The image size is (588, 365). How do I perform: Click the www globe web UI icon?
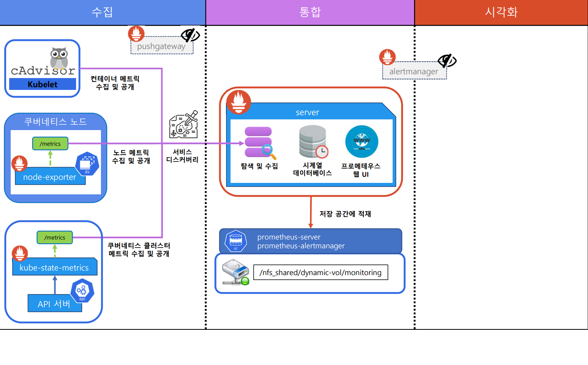362,142
